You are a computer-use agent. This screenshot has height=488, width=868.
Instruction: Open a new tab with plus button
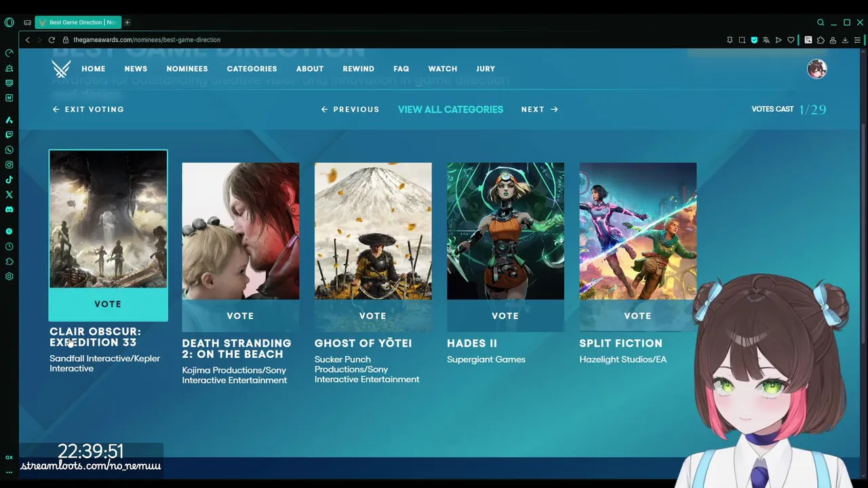(x=127, y=22)
